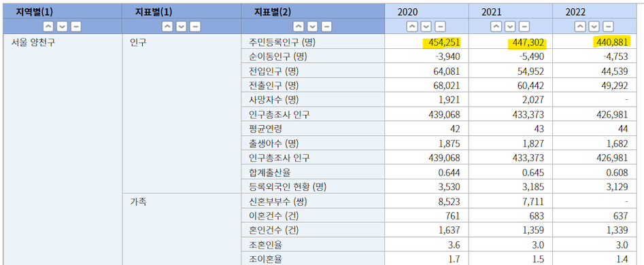Click the 3,185 registered foreigners value

pyautogui.click(x=534, y=188)
